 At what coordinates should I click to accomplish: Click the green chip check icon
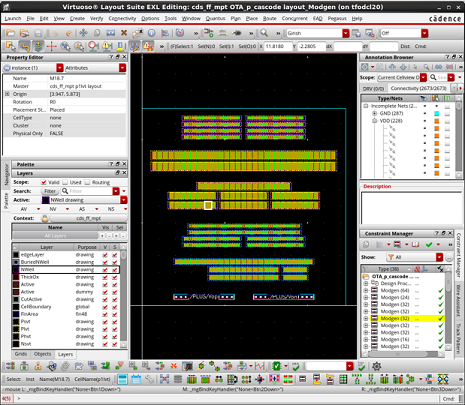click(x=276, y=366)
